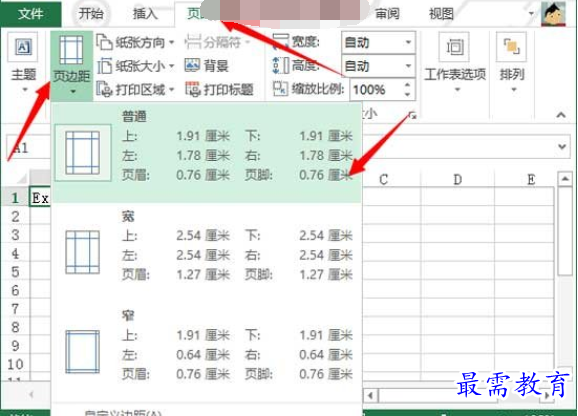Click the sheet tab scroll left arrow
This screenshot has height=416, width=578.
(x=31, y=395)
